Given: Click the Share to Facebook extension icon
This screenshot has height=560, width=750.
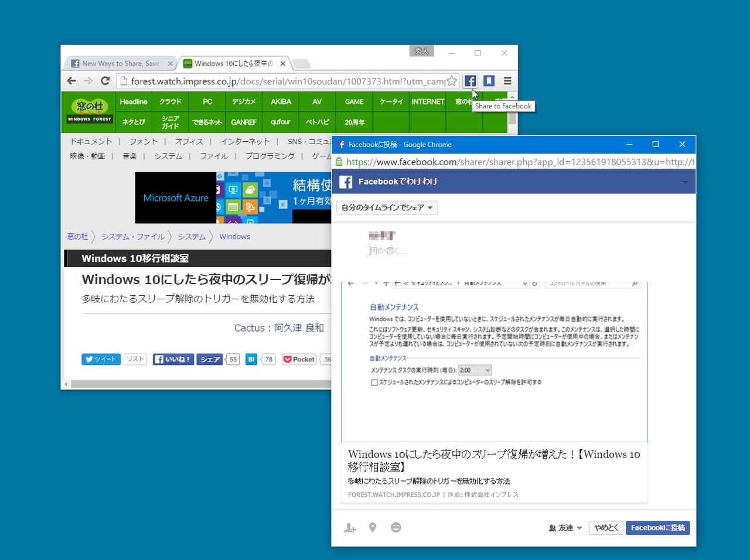Looking at the screenshot, I should (470, 81).
